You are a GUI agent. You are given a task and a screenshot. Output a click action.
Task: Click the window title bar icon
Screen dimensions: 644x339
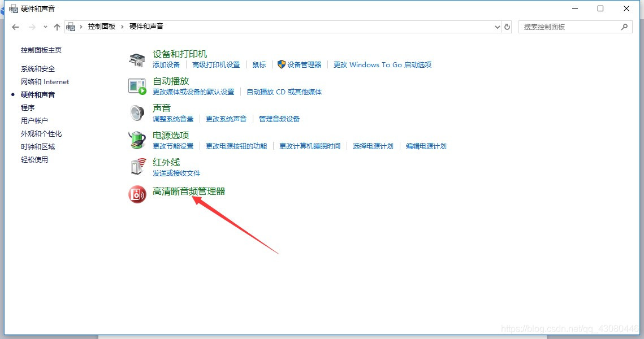click(x=14, y=8)
